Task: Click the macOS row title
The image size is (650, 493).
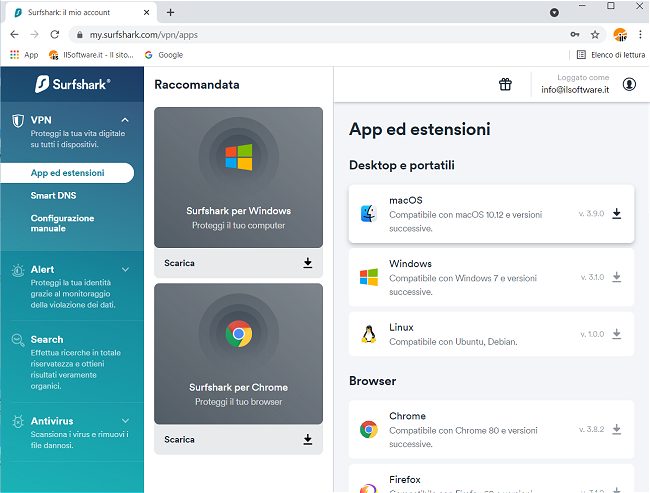Action: point(405,200)
